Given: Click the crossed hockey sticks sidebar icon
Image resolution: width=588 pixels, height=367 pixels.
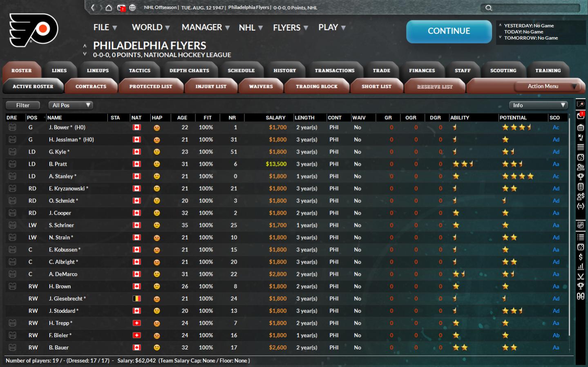Looking at the screenshot, I should pyautogui.click(x=580, y=277).
